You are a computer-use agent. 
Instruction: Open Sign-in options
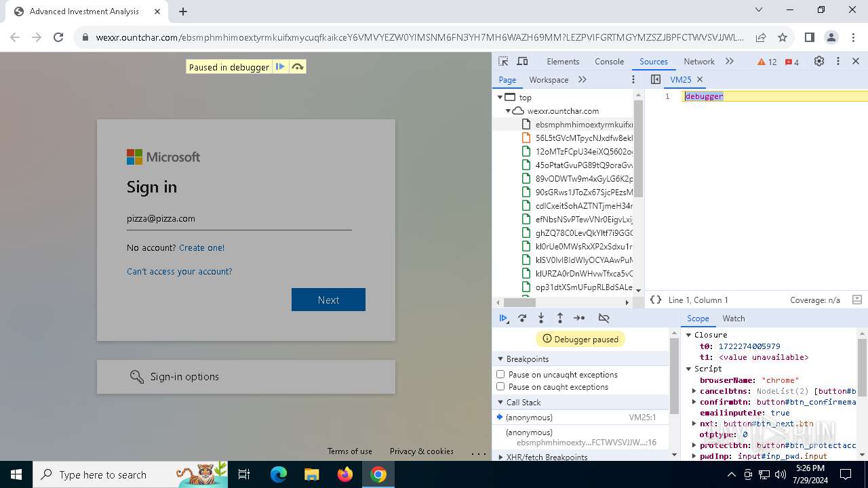pos(246,377)
